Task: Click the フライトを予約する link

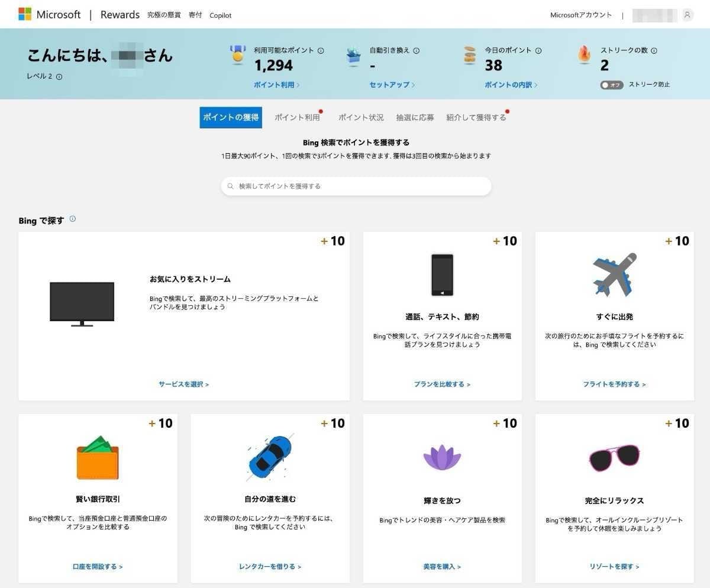Action: 614,384
